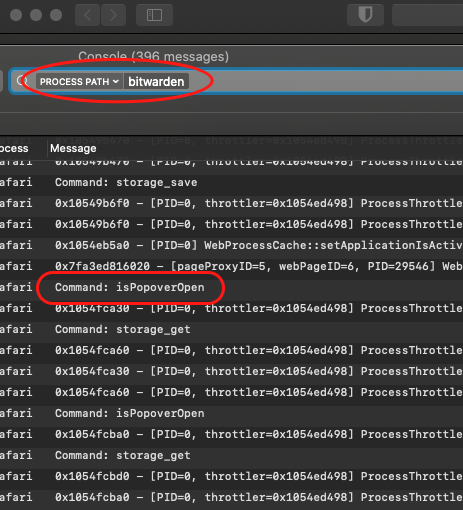Go forward with the right chevron button
Image resolution: width=463 pixels, height=510 pixels.
click(x=113, y=15)
